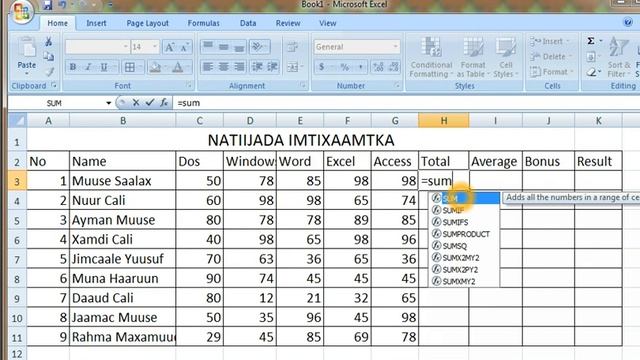Screen dimensions: 640x360
Task: Open font name combo box
Action: (x=97, y=47)
